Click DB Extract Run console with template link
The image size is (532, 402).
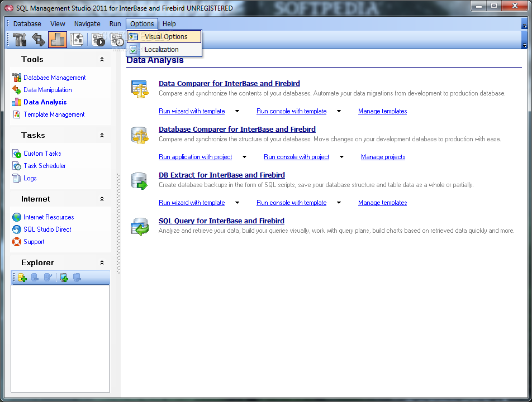click(x=292, y=203)
